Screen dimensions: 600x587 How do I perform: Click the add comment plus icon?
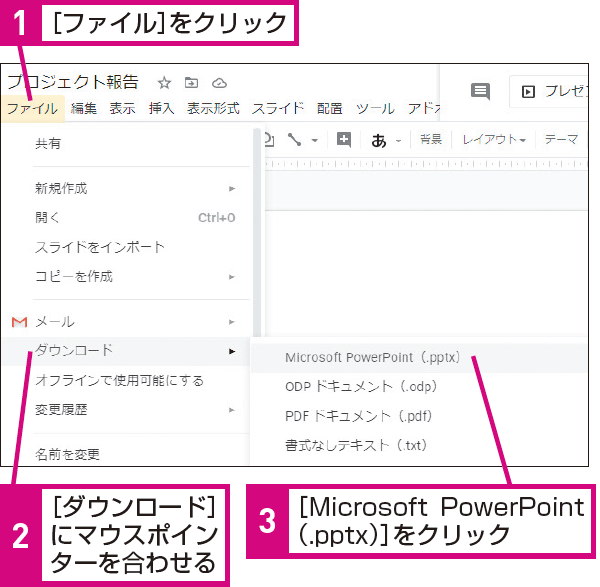[344, 139]
